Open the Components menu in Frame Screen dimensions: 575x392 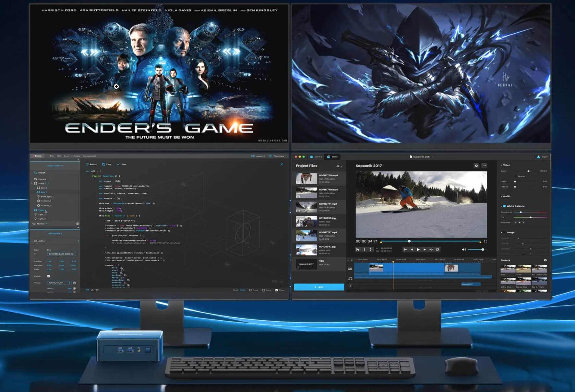pyautogui.click(x=89, y=156)
